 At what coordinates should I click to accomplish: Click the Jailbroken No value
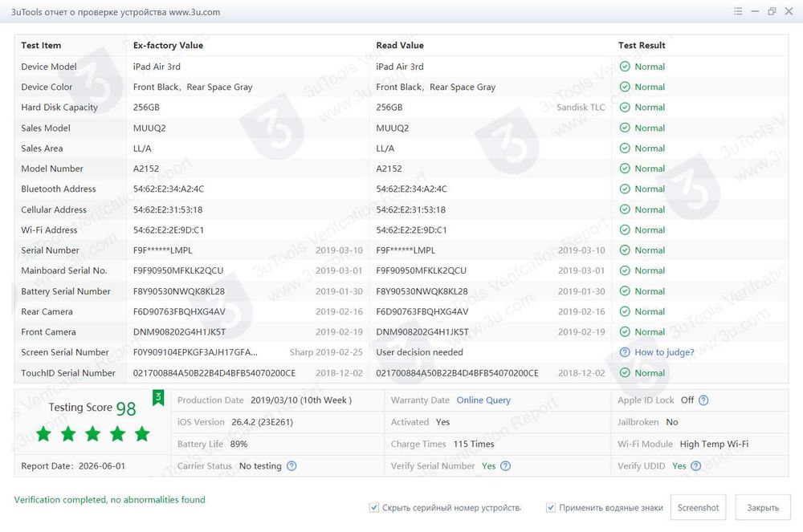(x=672, y=423)
